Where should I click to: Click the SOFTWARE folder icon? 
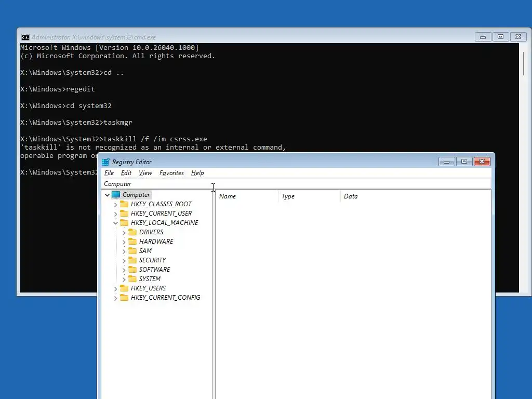click(132, 270)
